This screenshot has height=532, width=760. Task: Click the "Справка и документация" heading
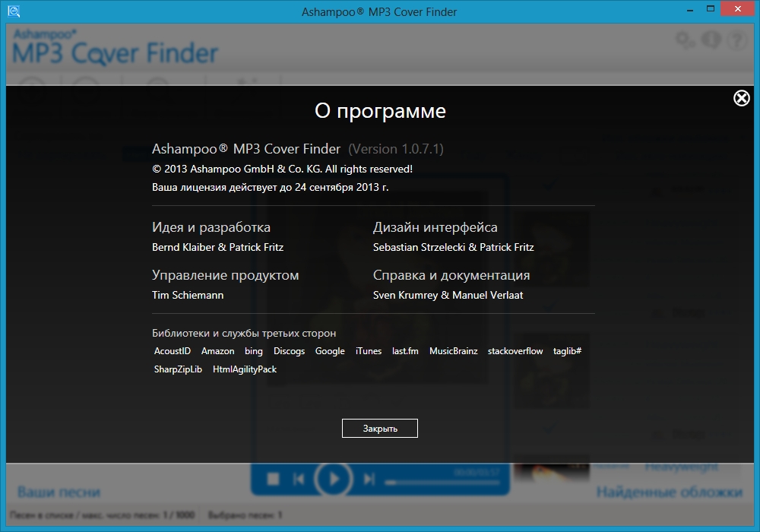tap(451, 275)
